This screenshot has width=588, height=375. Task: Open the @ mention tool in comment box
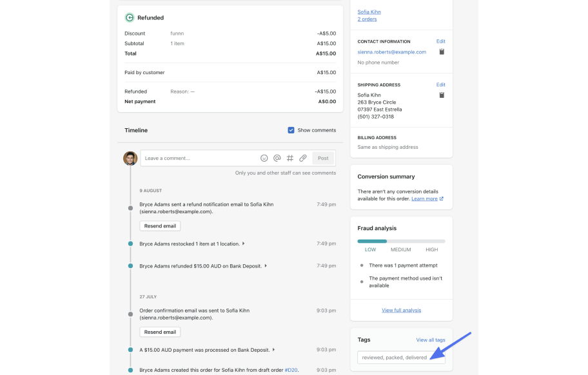coord(277,157)
